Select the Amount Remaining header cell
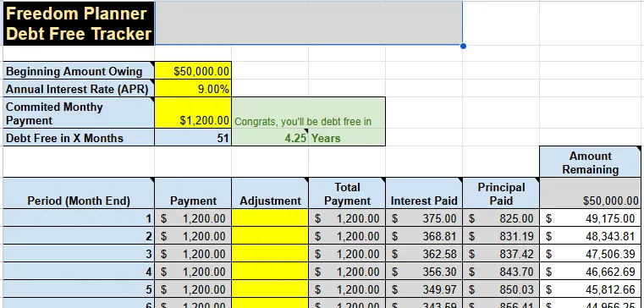Screen dimensions: 644x308 pos(590,162)
